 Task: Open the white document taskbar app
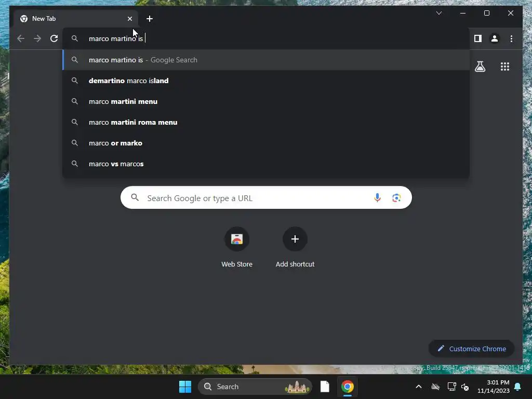coord(325,387)
